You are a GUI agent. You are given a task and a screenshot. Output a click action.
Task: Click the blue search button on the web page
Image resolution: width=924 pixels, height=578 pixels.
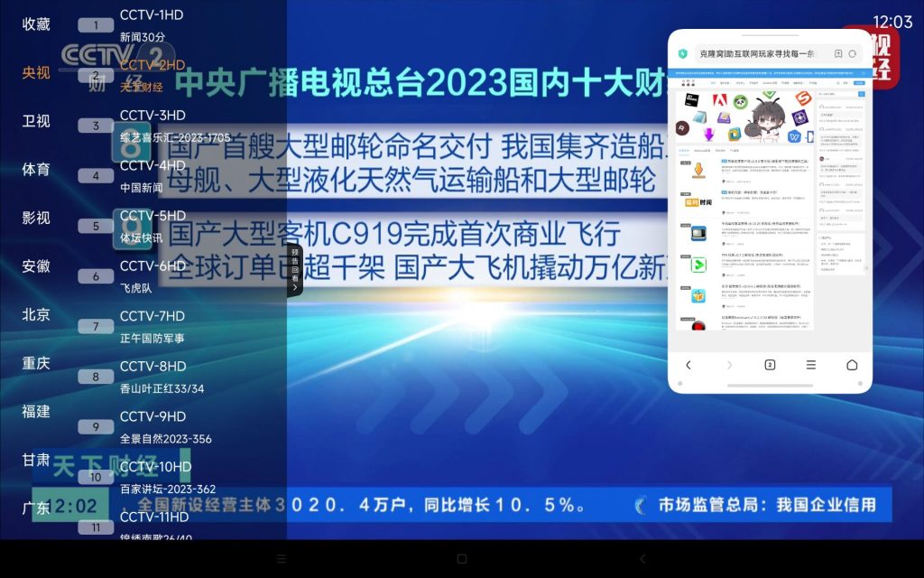861,94
